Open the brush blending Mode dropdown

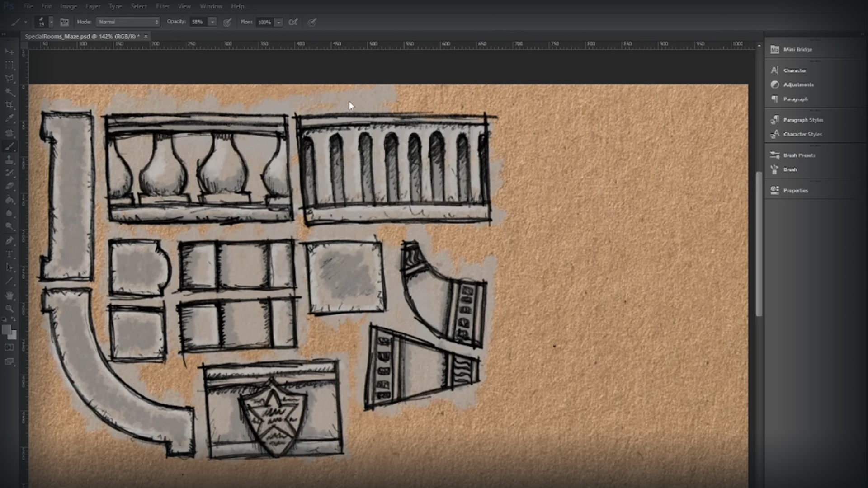point(128,22)
